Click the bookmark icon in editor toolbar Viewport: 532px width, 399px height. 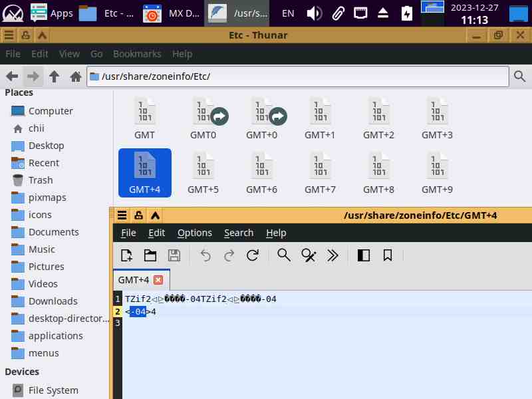coord(388,255)
